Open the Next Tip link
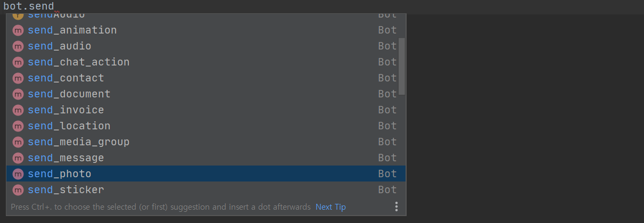 click(x=331, y=207)
